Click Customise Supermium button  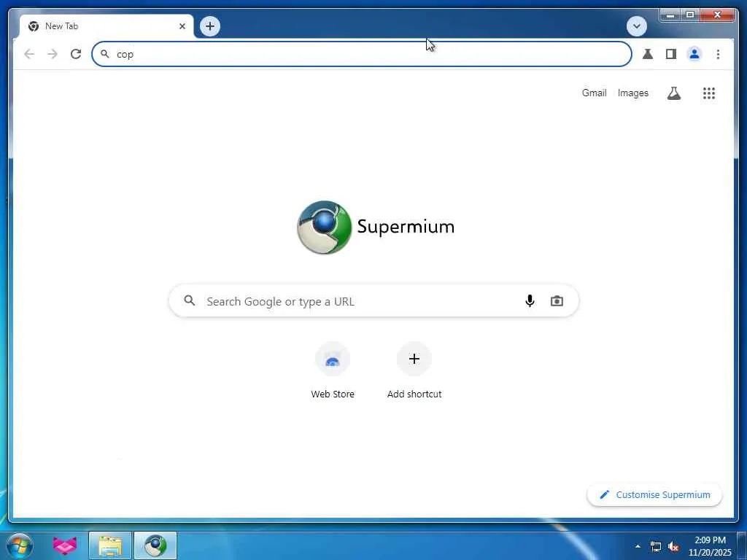(x=654, y=495)
